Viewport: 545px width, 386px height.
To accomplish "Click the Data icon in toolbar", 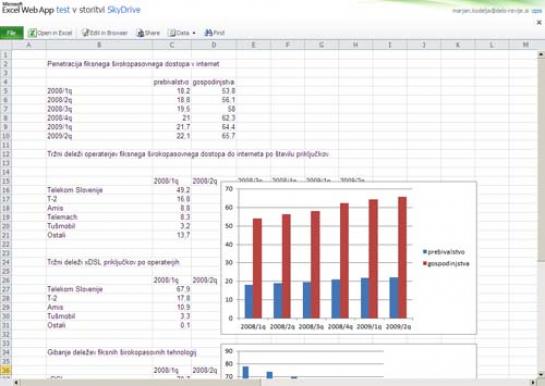I will pyautogui.click(x=172, y=33).
